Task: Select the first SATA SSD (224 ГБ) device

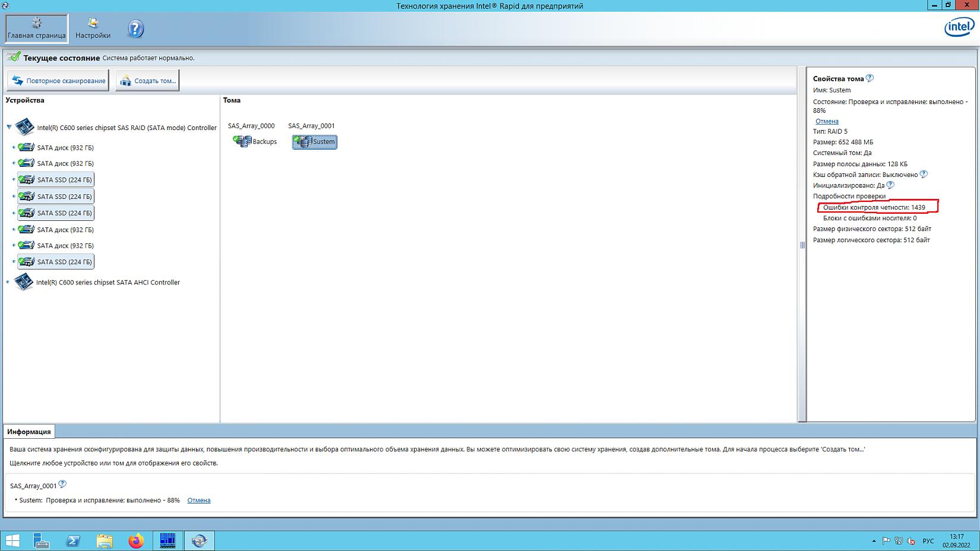Action: 56,179
